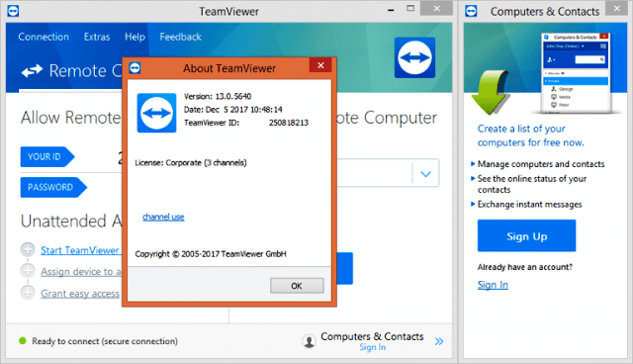
Task: Open the Feedback menu
Action: tap(180, 37)
